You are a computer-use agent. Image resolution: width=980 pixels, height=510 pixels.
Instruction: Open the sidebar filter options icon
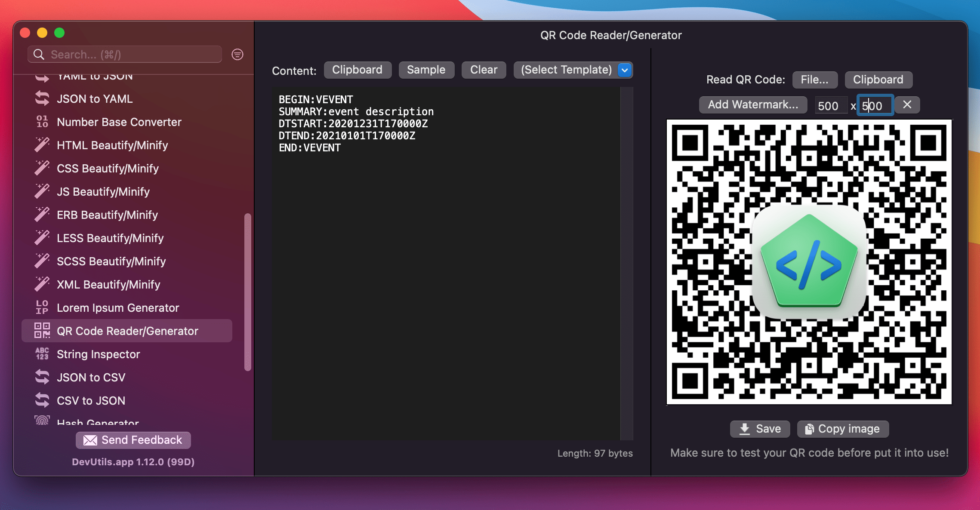point(237,54)
